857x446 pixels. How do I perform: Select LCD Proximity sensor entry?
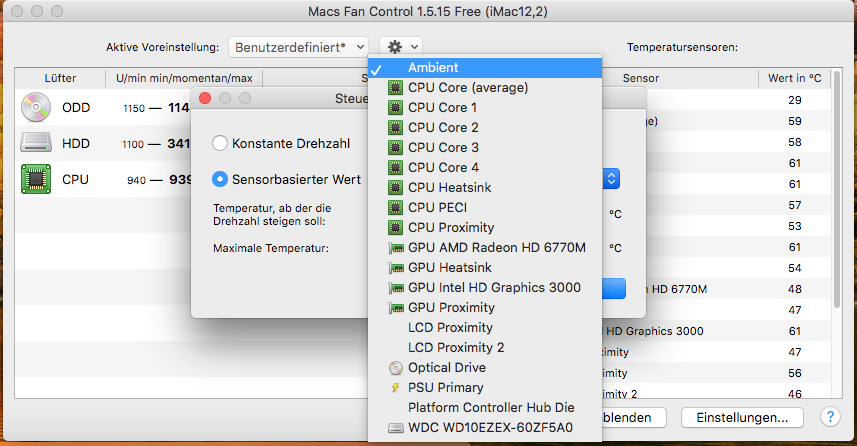485,327
